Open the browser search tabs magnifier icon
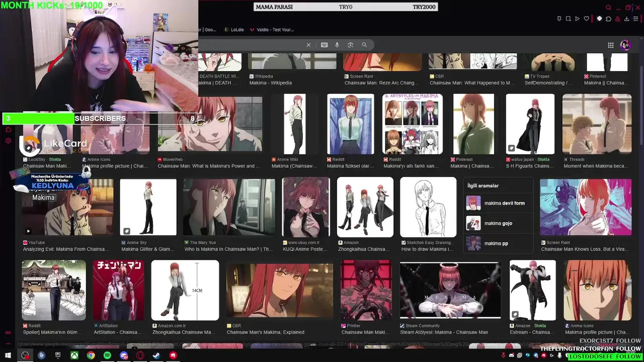 [x=608, y=8]
